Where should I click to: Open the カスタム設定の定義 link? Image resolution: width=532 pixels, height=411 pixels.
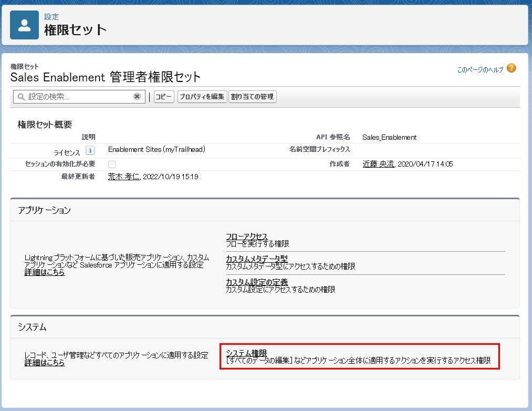[x=257, y=282]
